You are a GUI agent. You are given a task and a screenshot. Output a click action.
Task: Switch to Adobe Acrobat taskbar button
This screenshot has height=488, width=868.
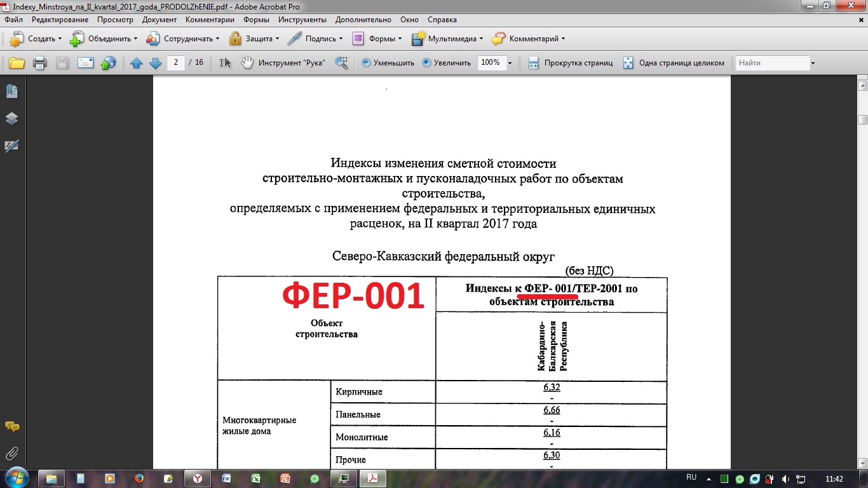click(373, 478)
